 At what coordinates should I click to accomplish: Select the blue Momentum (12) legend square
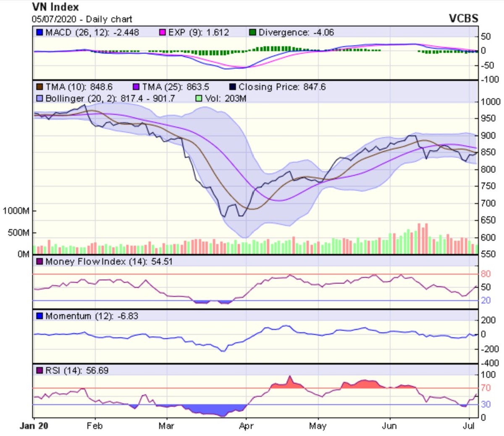[x=40, y=316]
